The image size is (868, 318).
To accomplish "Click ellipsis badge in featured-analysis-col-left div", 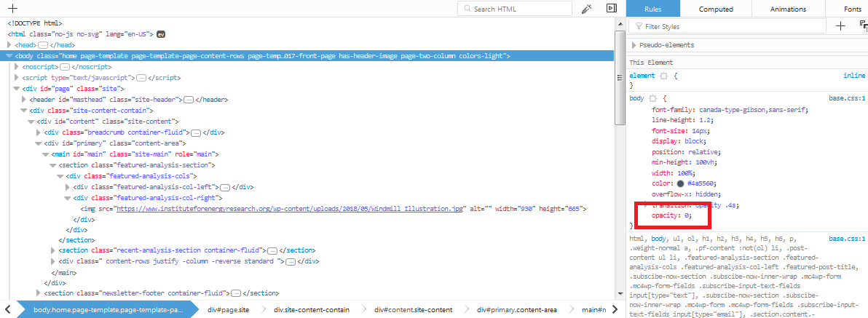I will click(x=225, y=187).
